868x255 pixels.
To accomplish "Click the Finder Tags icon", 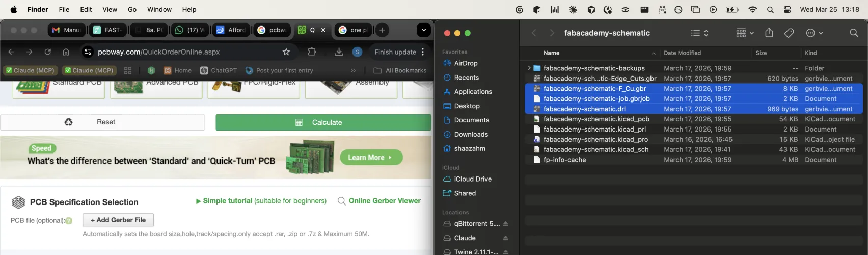I will pyautogui.click(x=789, y=33).
